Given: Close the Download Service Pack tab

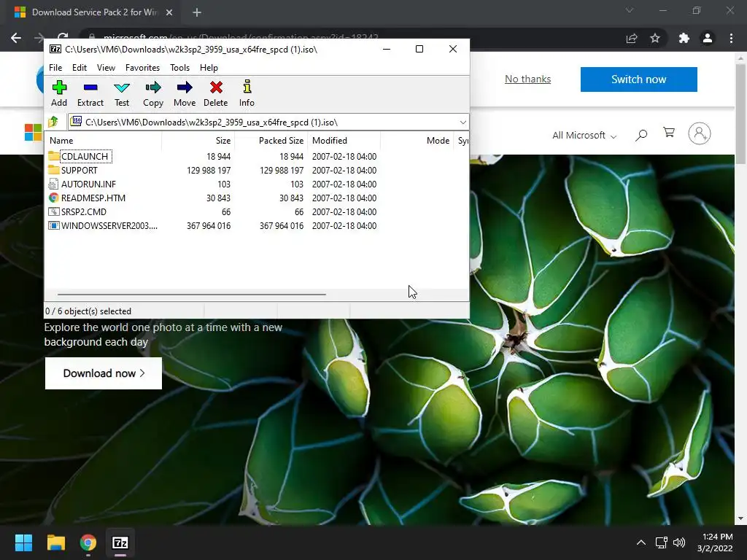Looking at the screenshot, I should tap(169, 12).
